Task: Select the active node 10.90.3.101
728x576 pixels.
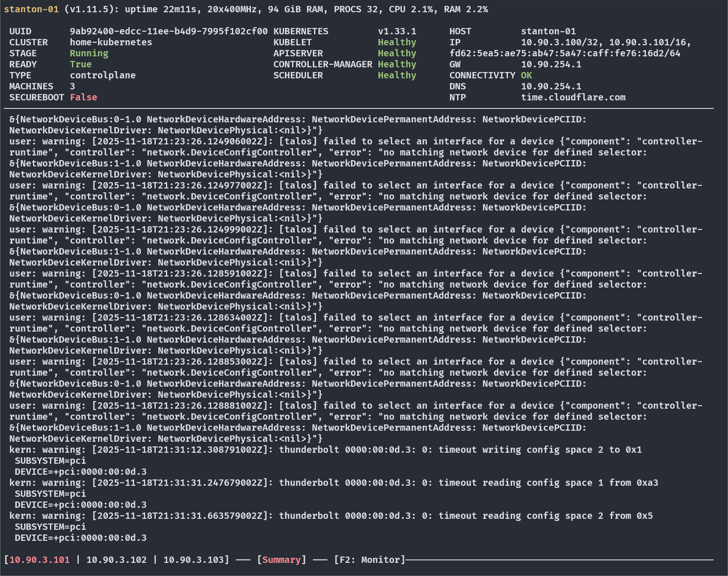Action: tap(39, 559)
